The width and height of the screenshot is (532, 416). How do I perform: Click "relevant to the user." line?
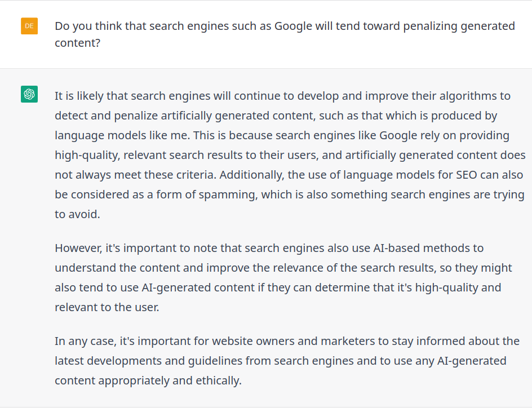coord(107,308)
